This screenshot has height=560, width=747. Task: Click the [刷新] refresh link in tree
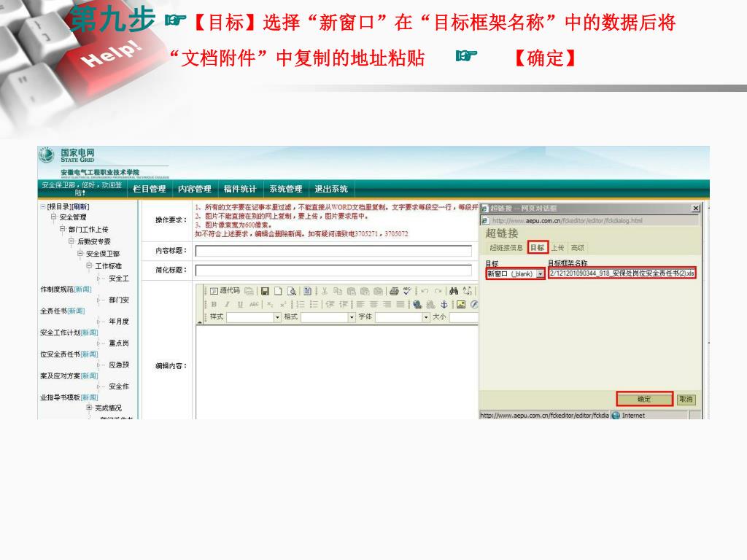click(80, 206)
